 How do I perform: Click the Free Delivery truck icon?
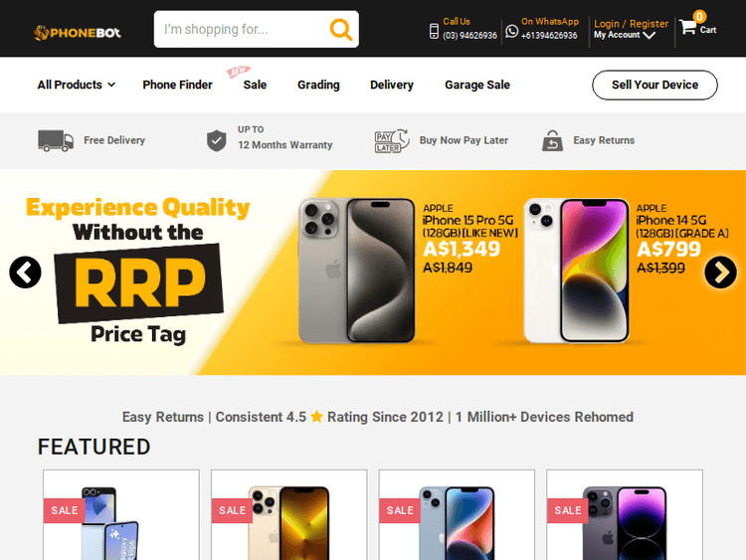point(56,140)
